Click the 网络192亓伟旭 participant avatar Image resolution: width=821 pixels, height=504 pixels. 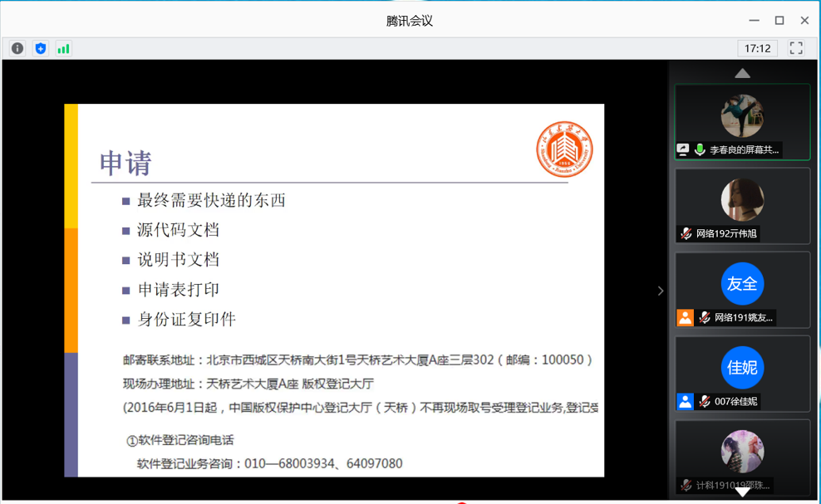point(742,199)
